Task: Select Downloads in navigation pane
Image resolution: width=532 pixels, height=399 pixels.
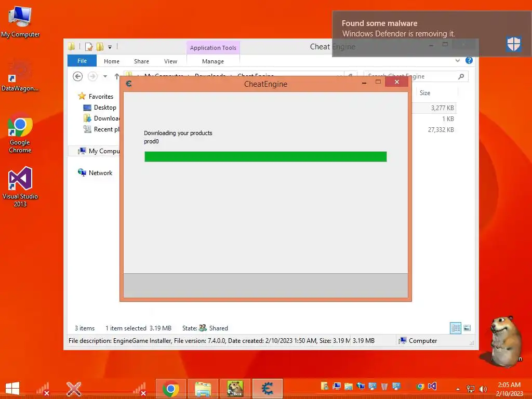Action: [101, 118]
